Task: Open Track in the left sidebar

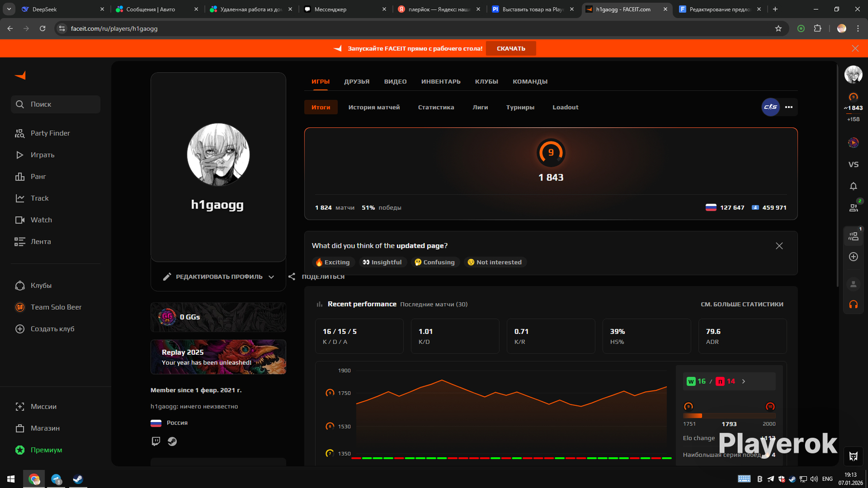Action: click(32, 198)
